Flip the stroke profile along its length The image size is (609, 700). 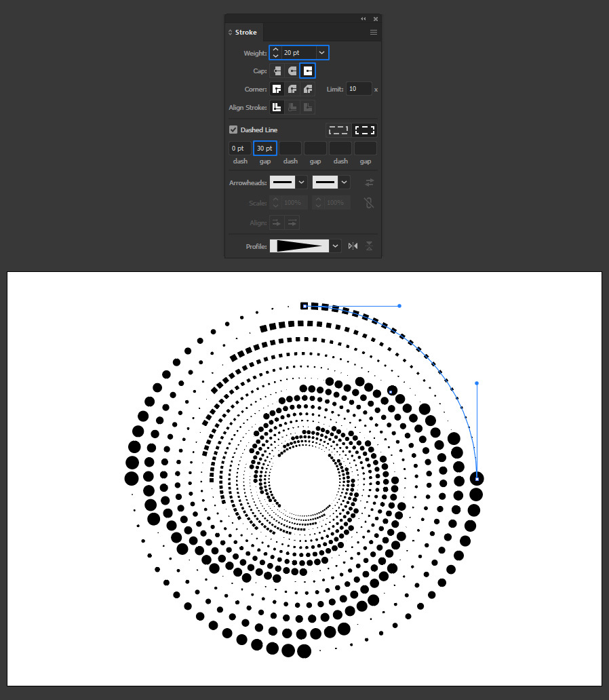(x=353, y=246)
